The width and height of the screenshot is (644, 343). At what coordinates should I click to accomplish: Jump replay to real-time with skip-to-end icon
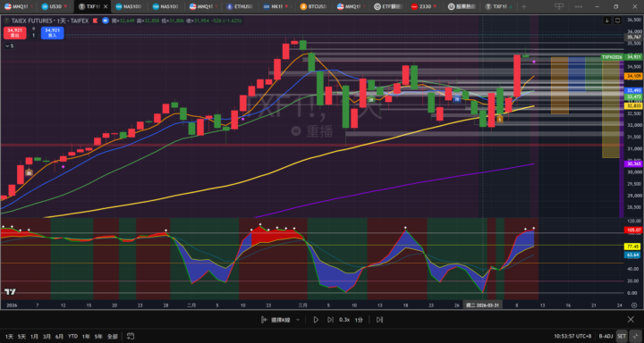tap(379, 320)
